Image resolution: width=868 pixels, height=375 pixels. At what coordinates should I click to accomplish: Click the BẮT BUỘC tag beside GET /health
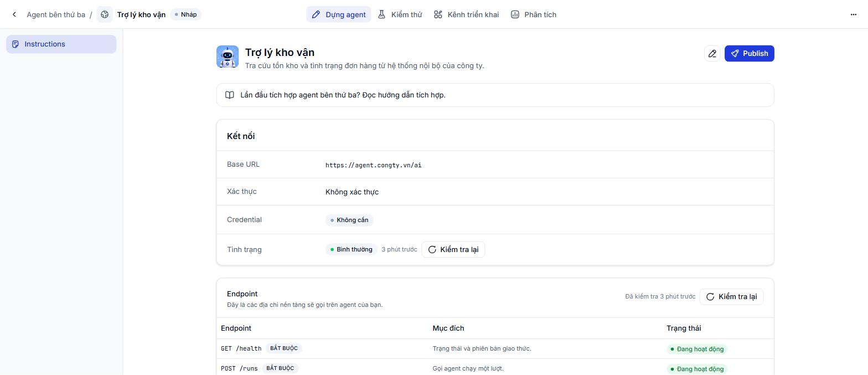click(x=284, y=348)
